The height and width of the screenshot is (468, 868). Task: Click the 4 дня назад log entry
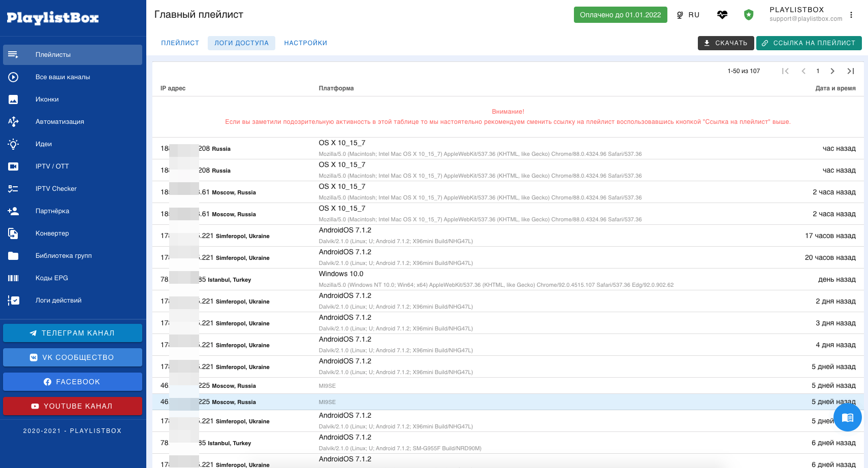click(508, 345)
